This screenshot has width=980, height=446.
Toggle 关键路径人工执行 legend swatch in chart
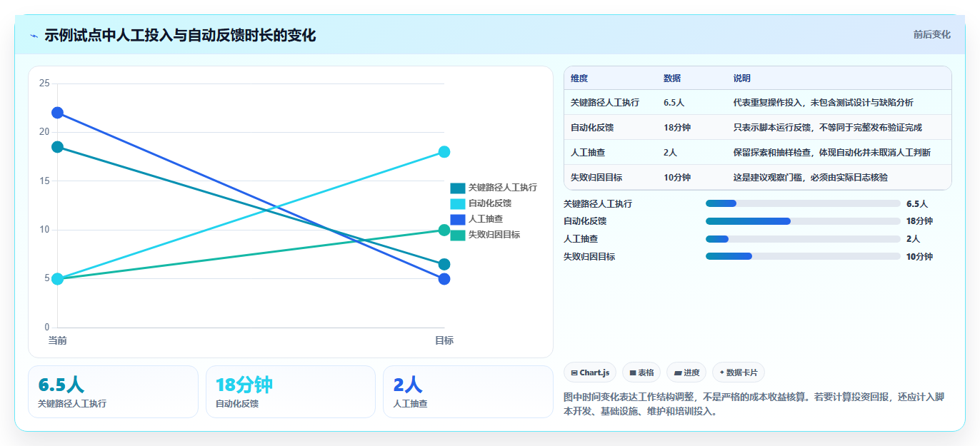coord(458,188)
